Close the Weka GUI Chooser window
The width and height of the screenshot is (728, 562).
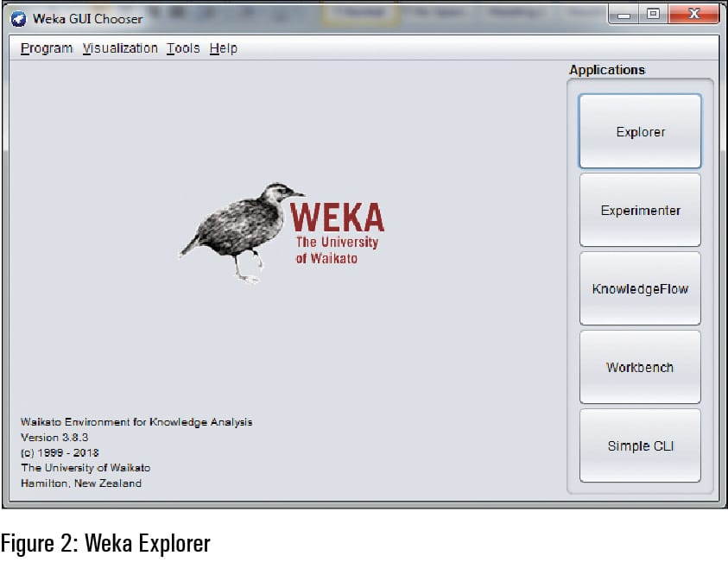(694, 15)
